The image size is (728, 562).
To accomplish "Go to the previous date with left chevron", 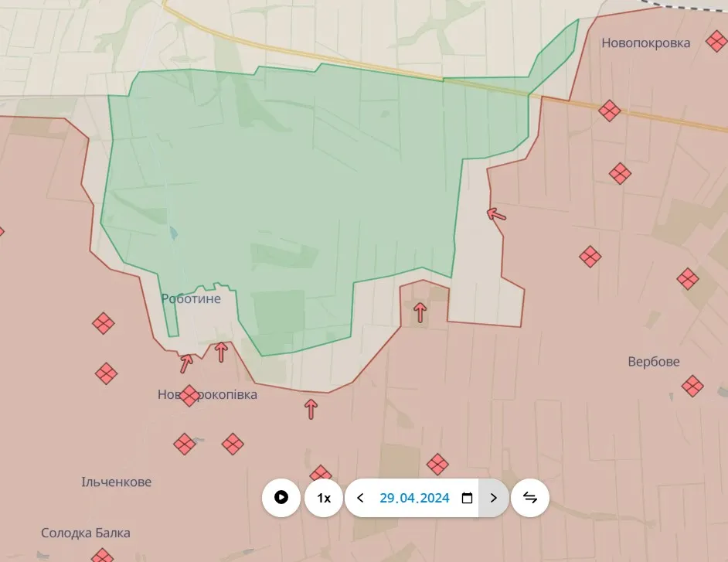I will (x=360, y=498).
